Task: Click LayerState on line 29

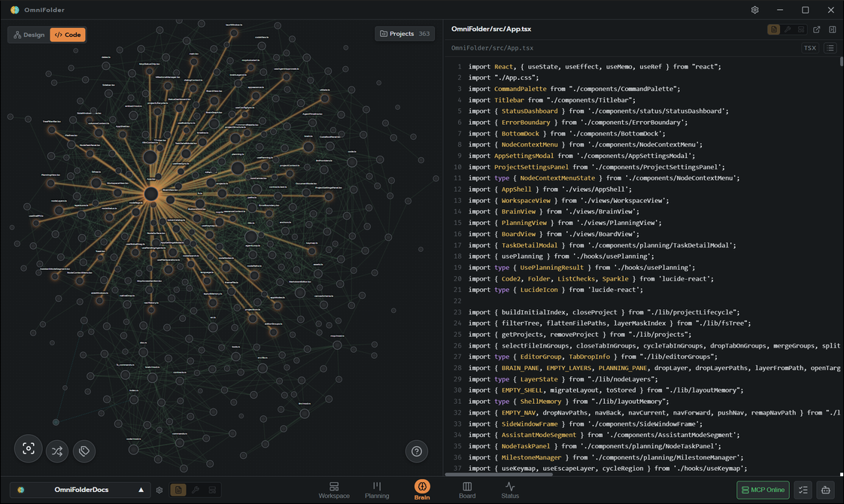Action: click(x=539, y=379)
